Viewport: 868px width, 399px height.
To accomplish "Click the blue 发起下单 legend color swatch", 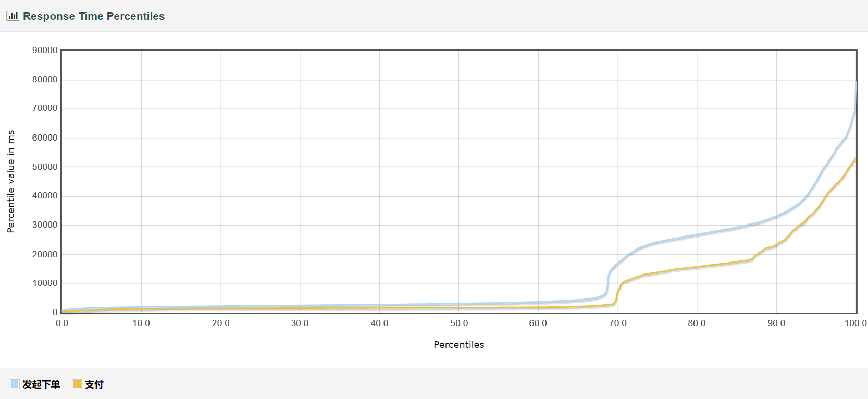I will [x=15, y=384].
